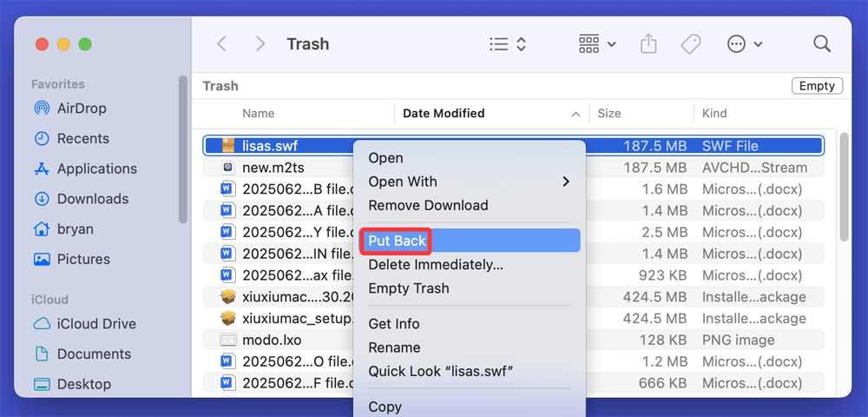Click the sidebar vertical scrollbar

click(183, 149)
